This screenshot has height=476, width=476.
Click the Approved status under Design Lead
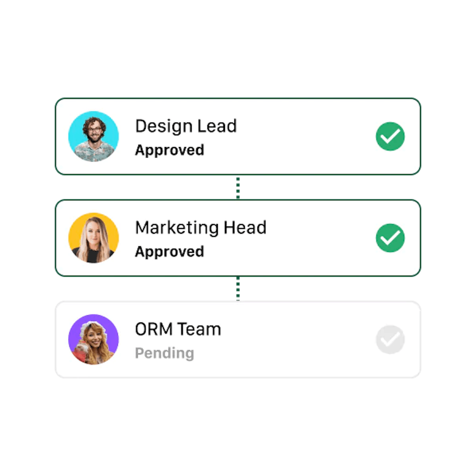pos(170,150)
